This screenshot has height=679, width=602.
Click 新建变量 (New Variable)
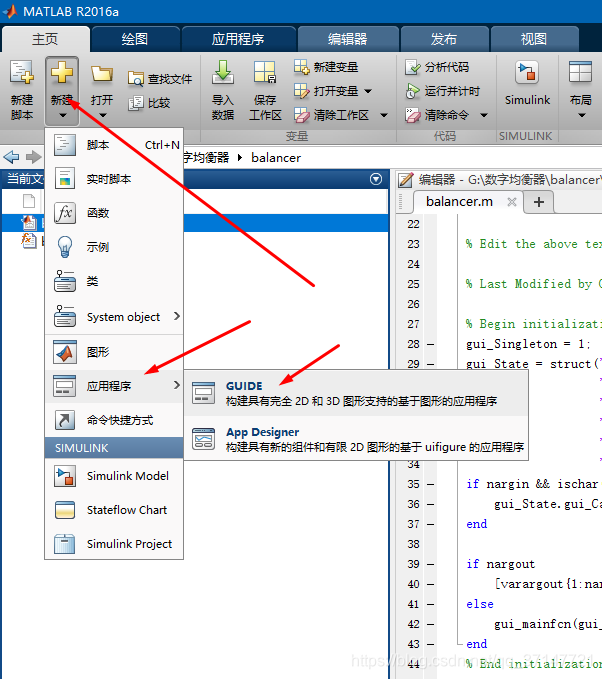tap(326, 67)
